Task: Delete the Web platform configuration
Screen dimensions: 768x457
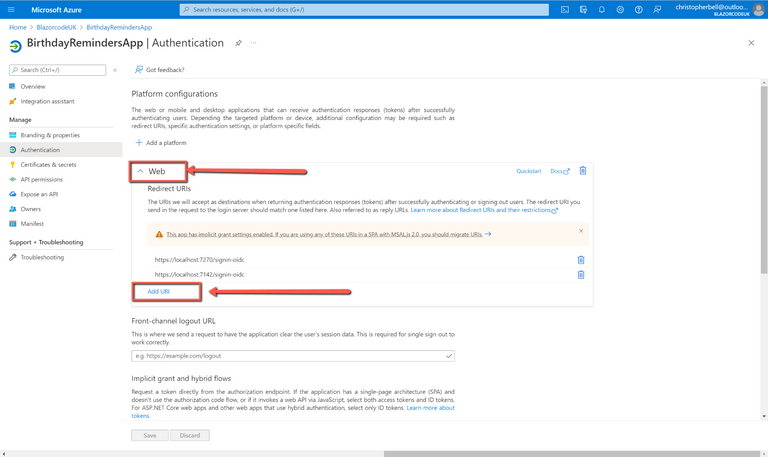Action: (583, 171)
